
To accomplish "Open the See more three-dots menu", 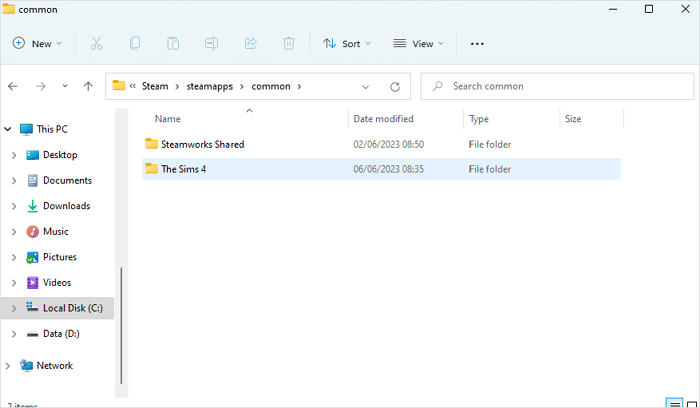I will tap(477, 44).
